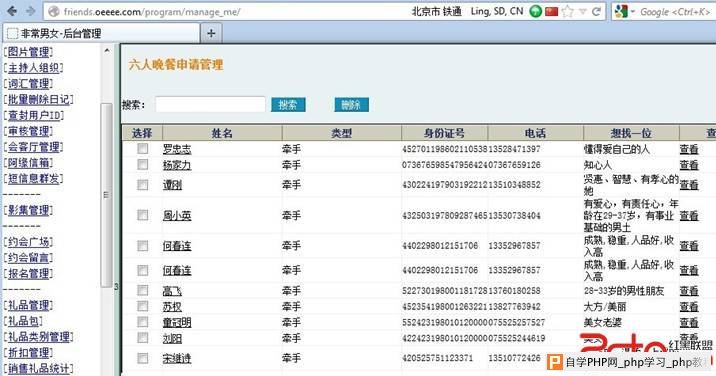716x376 pixels.
Task: Open the 图片管理 sidebar link
Action: pyautogui.click(x=28, y=52)
